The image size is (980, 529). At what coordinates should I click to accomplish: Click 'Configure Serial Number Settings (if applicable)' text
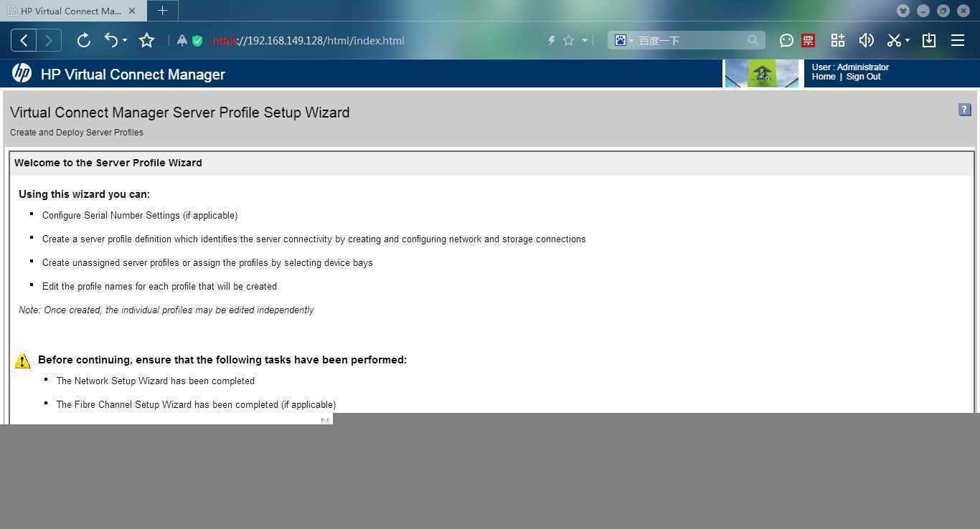140,215
